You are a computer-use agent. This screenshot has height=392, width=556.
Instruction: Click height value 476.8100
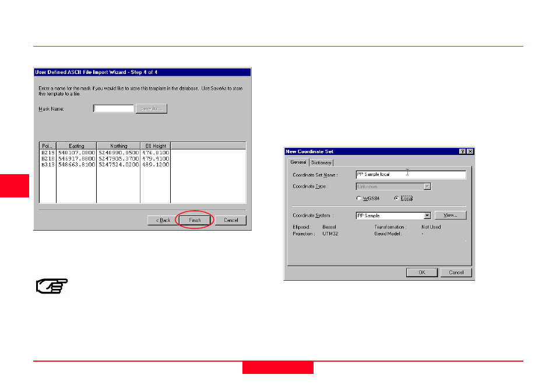pyautogui.click(x=156, y=153)
